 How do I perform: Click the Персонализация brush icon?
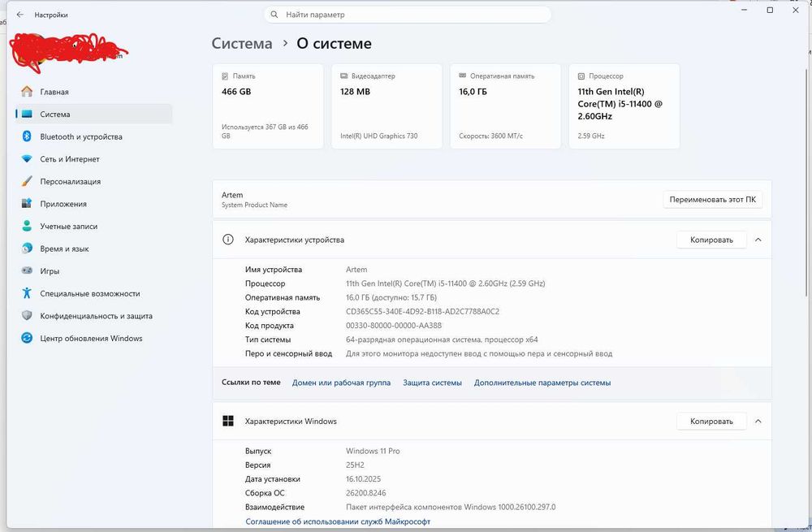coord(27,181)
